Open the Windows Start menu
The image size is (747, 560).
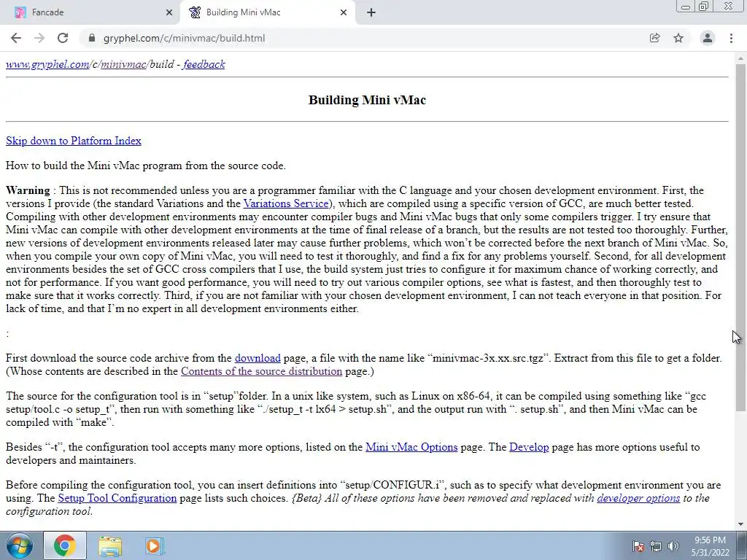point(19,545)
